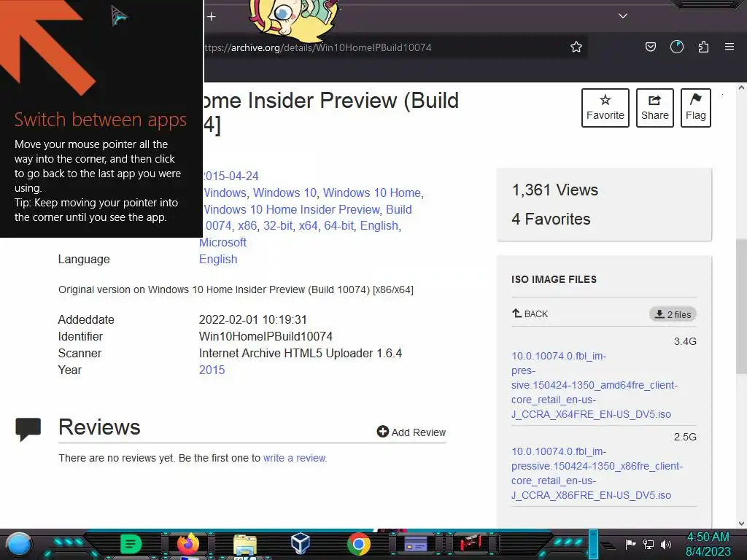Click the scrollbar up arrow
The width and height of the screenshot is (747, 560).
point(741,88)
